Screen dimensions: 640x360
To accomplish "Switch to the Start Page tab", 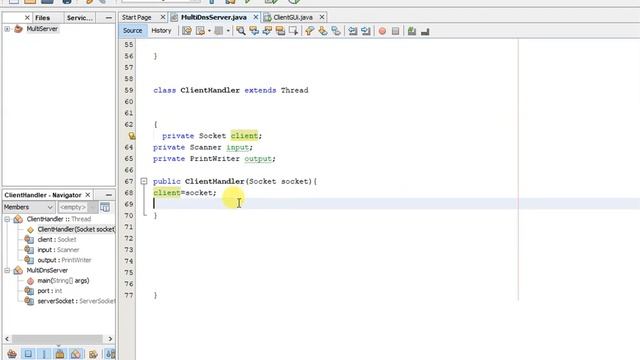I will point(137,18).
